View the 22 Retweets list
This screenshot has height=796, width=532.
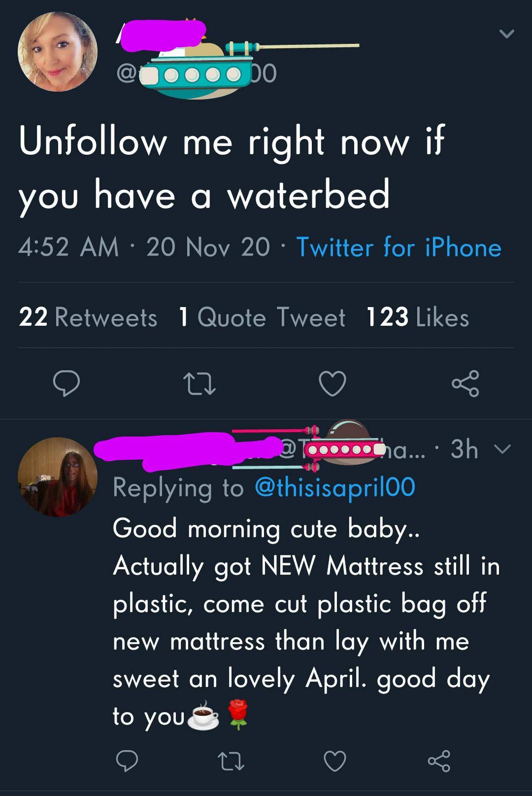(88, 317)
